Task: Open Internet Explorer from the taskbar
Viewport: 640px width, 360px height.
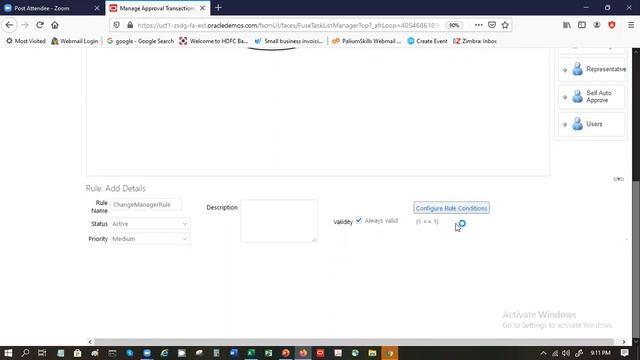Action: [164, 353]
